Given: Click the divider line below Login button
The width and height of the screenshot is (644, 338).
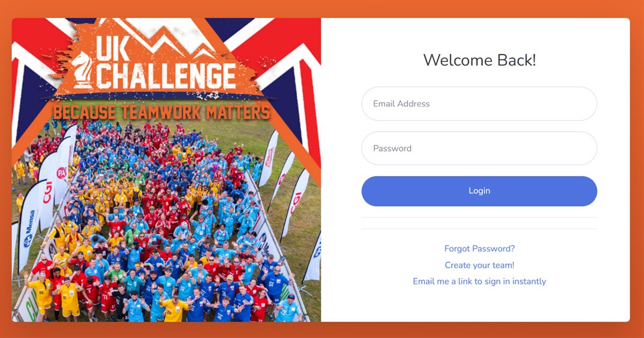Looking at the screenshot, I should tap(479, 218).
